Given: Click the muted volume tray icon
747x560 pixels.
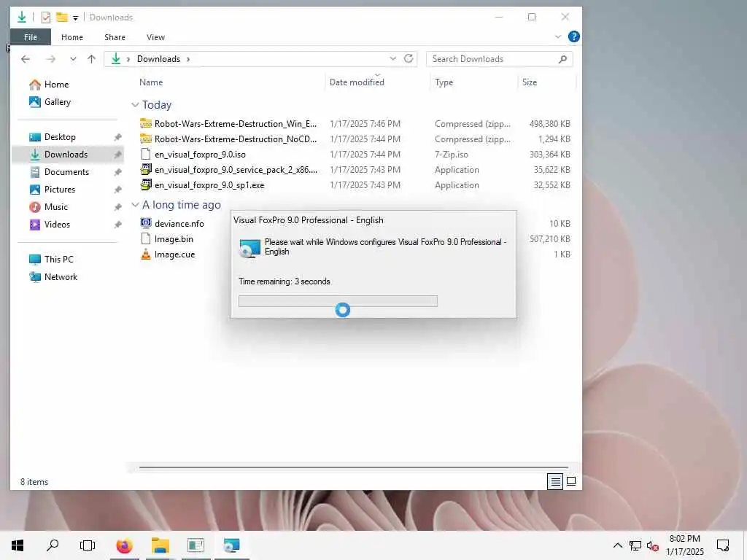Looking at the screenshot, I should tap(653, 545).
